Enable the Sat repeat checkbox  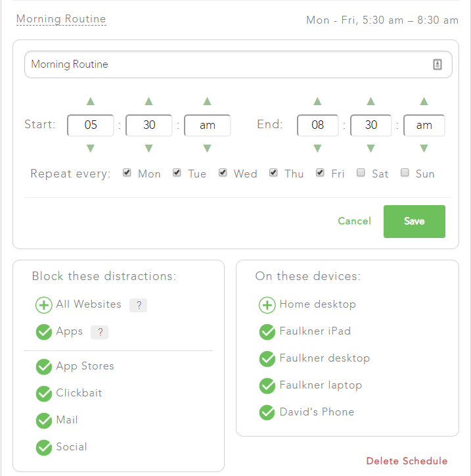coord(361,173)
